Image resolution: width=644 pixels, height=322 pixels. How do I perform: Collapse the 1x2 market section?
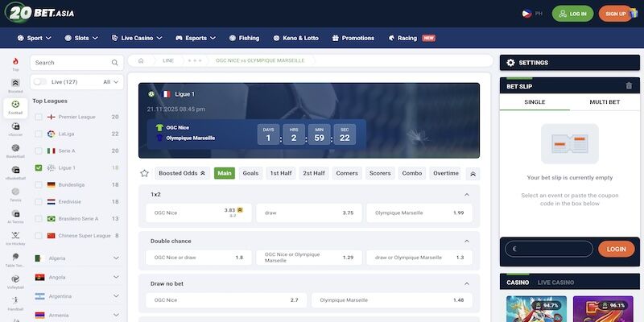click(467, 195)
